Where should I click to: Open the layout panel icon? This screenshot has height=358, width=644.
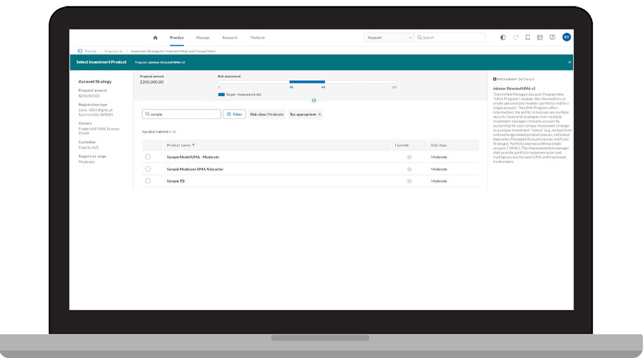coord(540,37)
